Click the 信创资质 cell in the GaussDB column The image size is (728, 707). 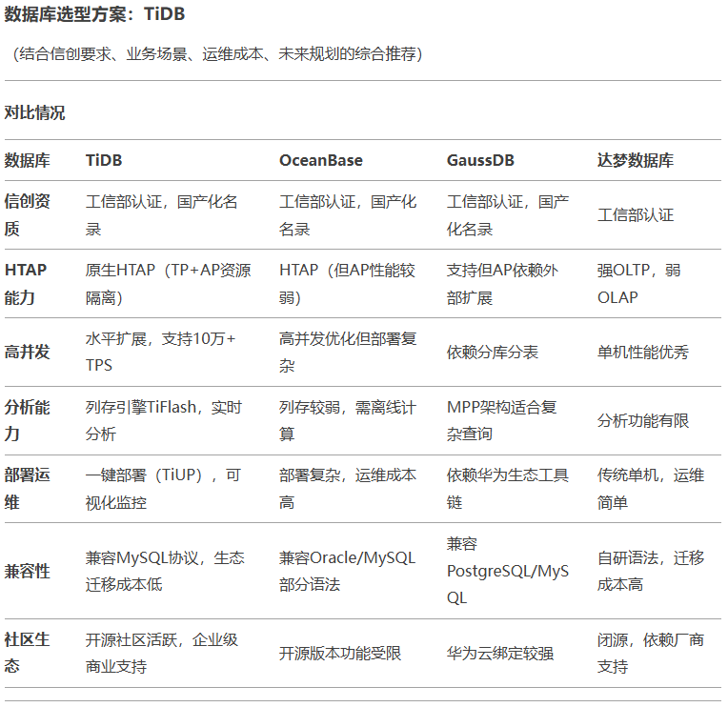coord(508,215)
